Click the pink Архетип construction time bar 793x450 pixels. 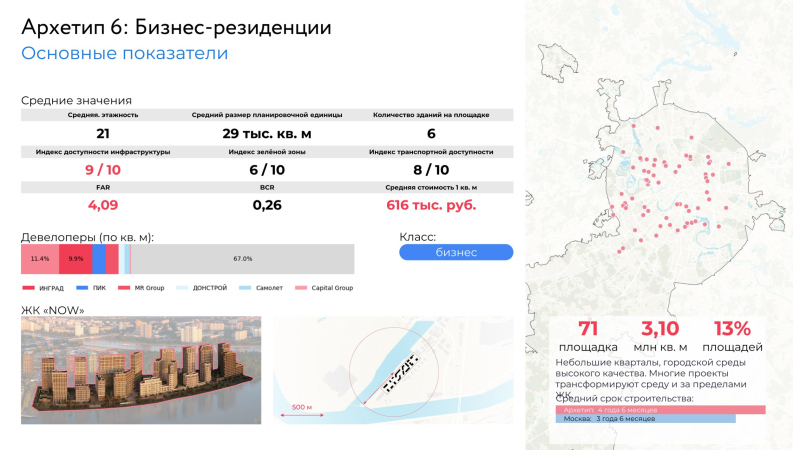[660, 410]
